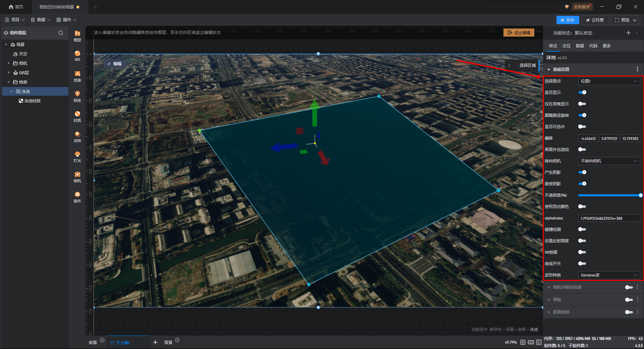Expand the 相机 folder in layer tree
This screenshot has width=644, height=349.
click(9, 63)
